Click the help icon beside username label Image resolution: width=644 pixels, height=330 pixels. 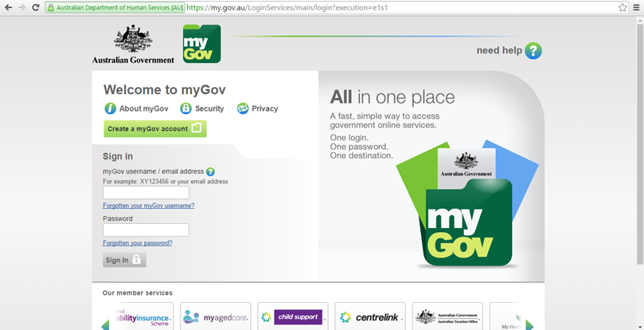(210, 171)
